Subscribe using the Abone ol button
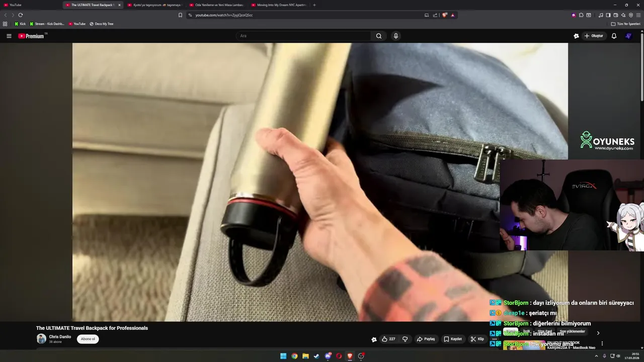 point(88,339)
